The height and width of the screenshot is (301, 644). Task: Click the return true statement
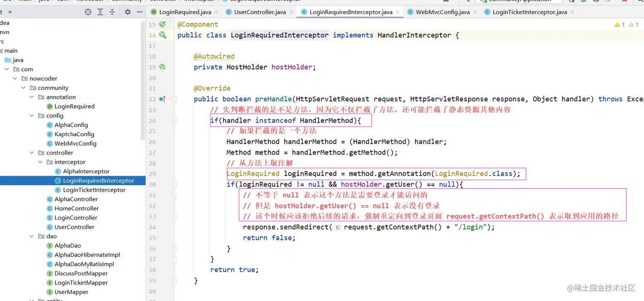pyautogui.click(x=235, y=270)
